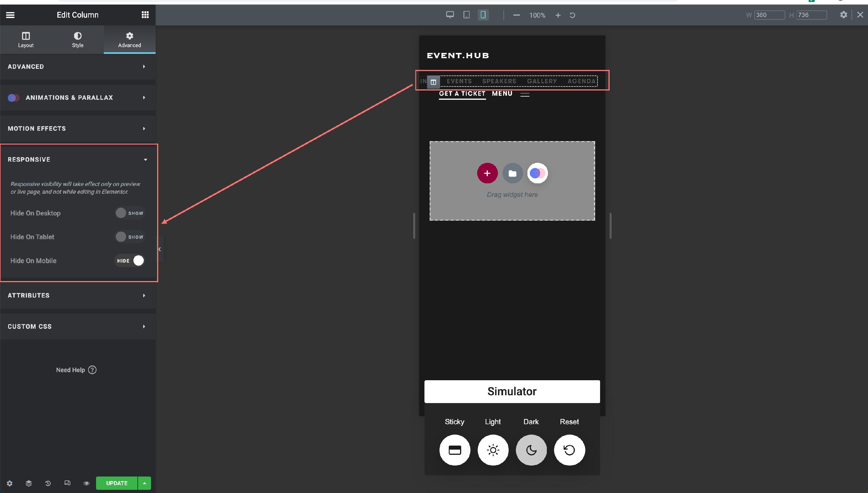Screen dimensions: 868x493
Task: Enable Hide On Tablet
Action: pyautogui.click(x=130, y=237)
